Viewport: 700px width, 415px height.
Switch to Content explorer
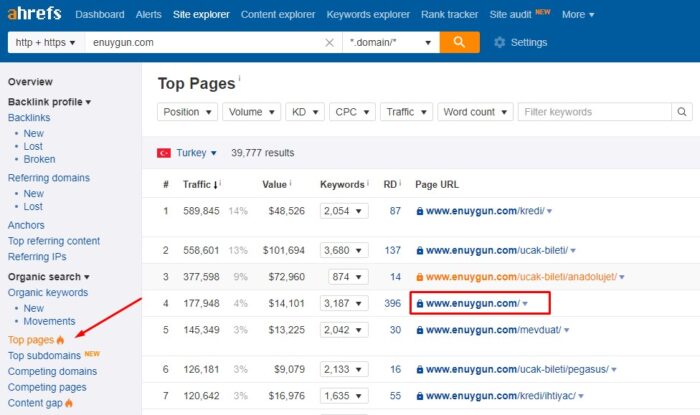pos(278,15)
